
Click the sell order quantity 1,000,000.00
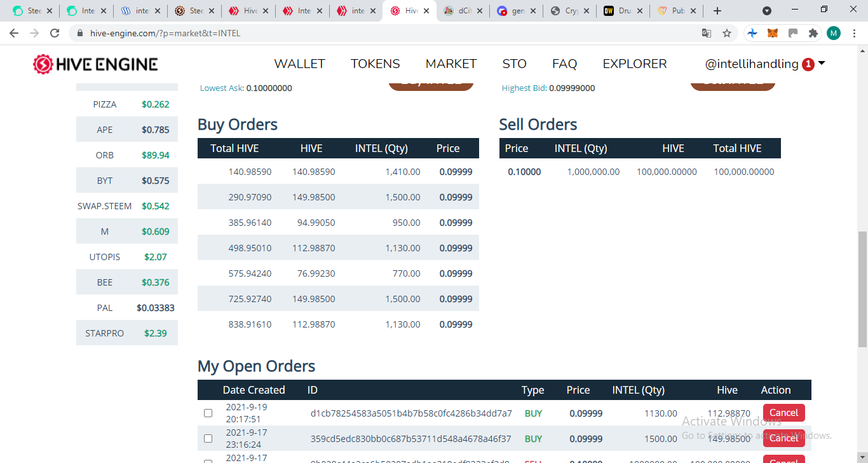(x=593, y=172)
